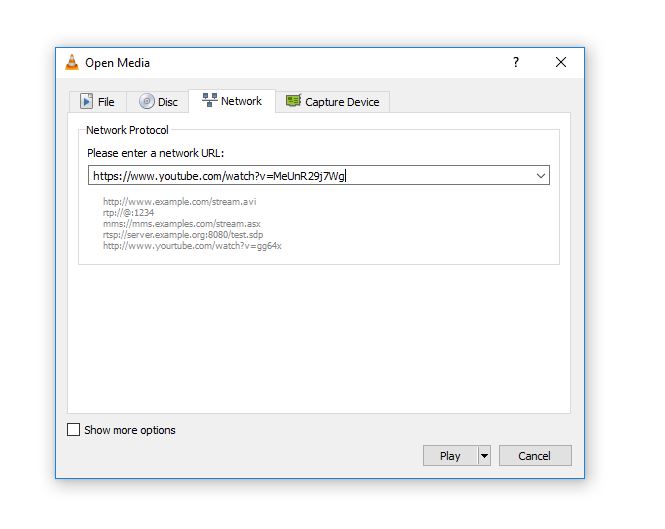Screen dimensions: 665x529
Task: Click the example YouTube URL hint text
Action: tap(192, 246)
